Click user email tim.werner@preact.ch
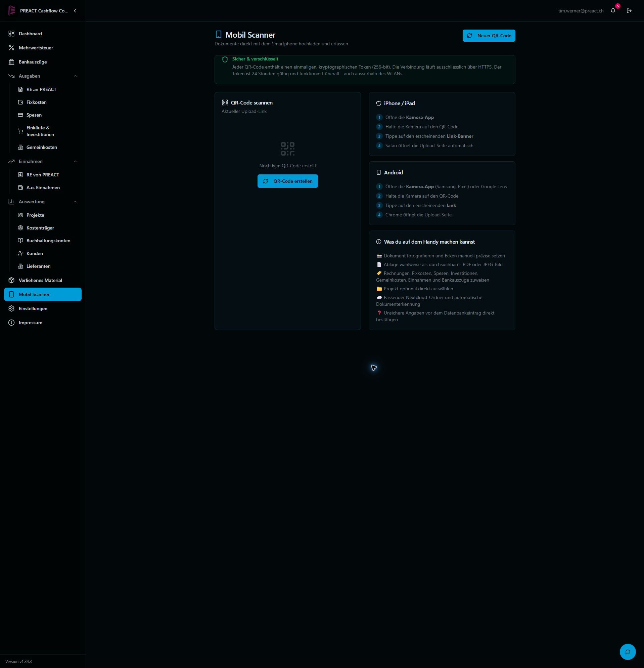 [581, 11]
